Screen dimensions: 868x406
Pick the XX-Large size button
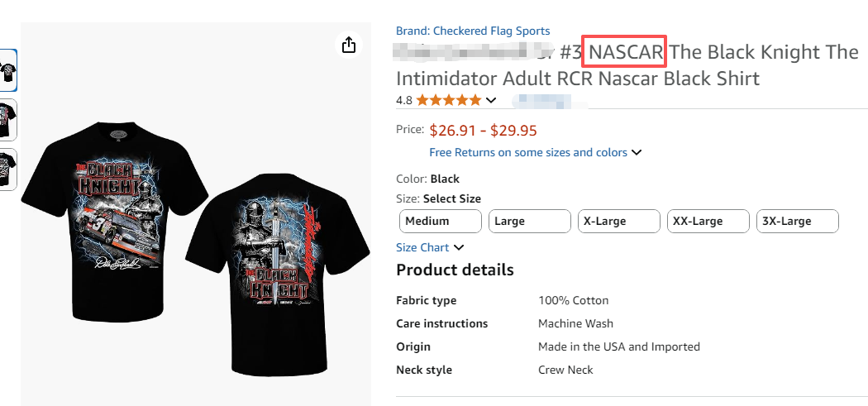point(708,221)
